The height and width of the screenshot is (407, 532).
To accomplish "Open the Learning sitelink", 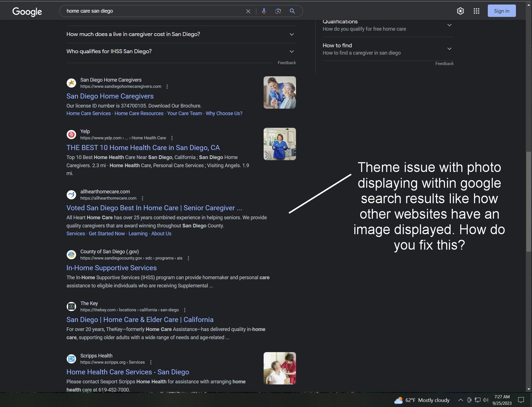I will 138,234.
